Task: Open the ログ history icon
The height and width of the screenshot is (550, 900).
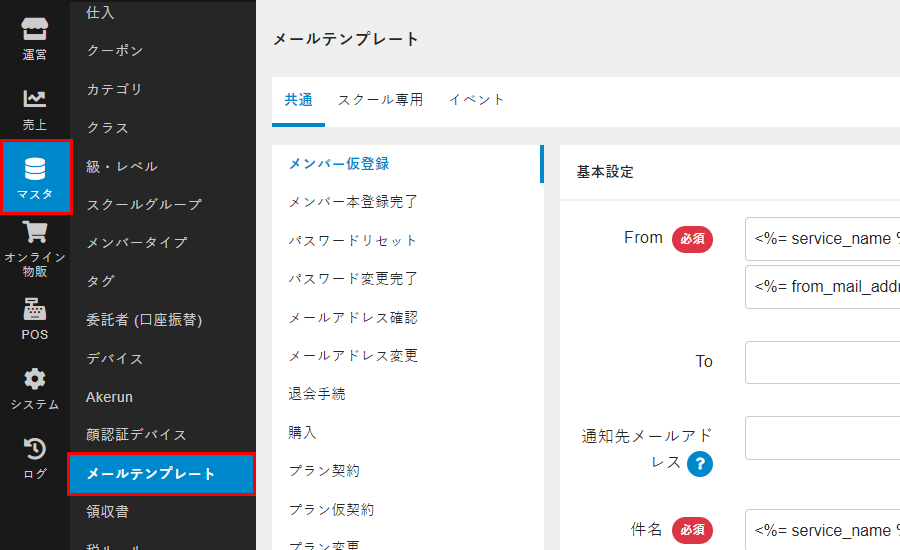Action: click(35, 449)
